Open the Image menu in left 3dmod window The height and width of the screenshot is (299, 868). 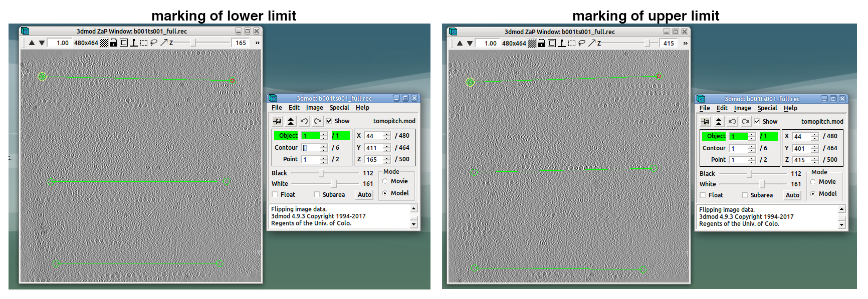pyautogui.click(x=314, y=108)
